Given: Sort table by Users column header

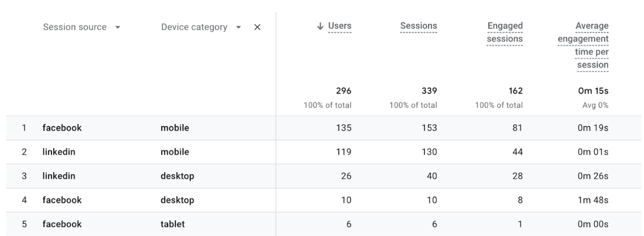Looking at the screenshot, I should pyautogui.click(x=340, y=26).
